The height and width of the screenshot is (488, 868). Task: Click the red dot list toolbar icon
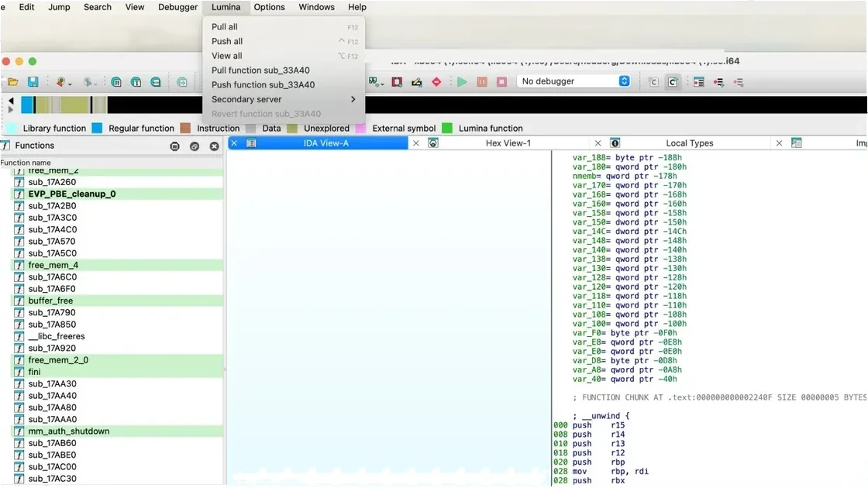718,82
